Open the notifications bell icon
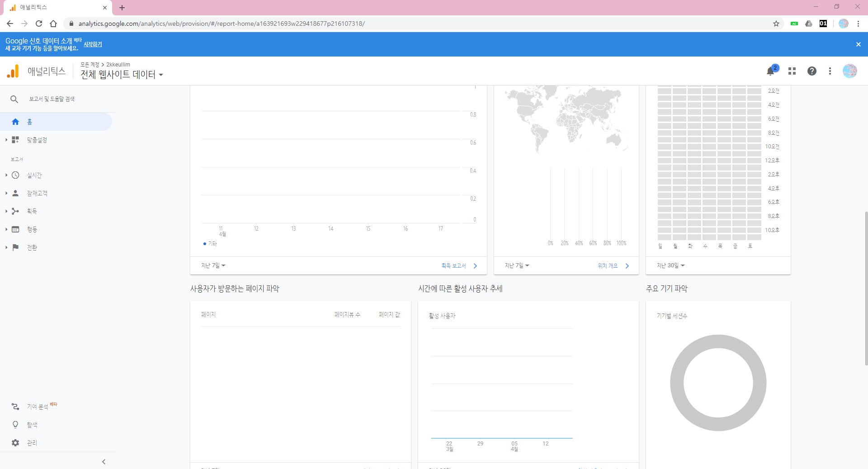Image resolution: width=868 pixels, height=469 pixels. tap(770, 71)
